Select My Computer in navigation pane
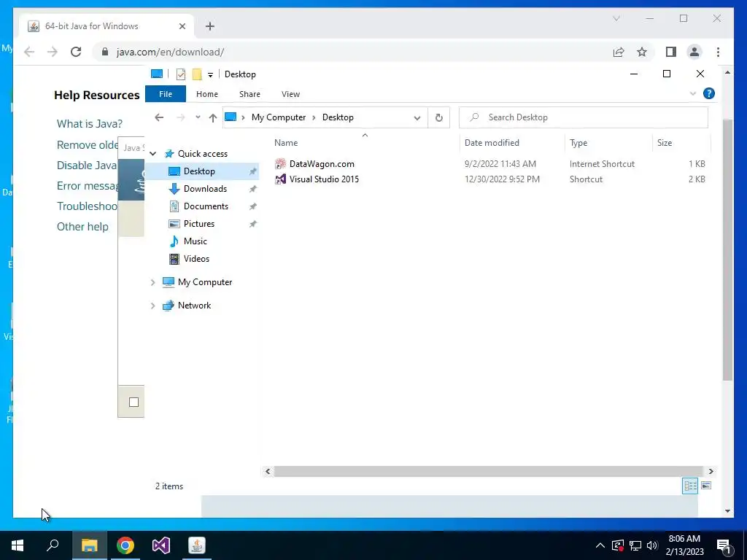This screenshot has height=560, width=747. (205, 282)
